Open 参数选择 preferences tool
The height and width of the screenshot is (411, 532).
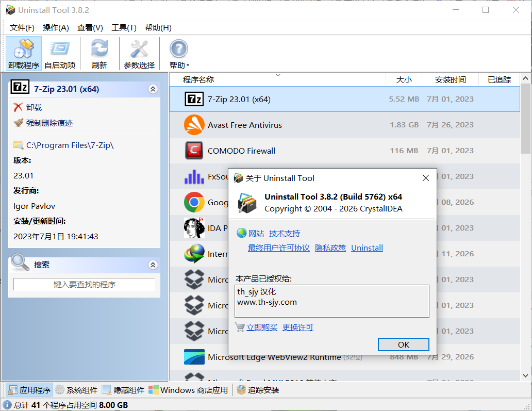click(x=139, y=54)
